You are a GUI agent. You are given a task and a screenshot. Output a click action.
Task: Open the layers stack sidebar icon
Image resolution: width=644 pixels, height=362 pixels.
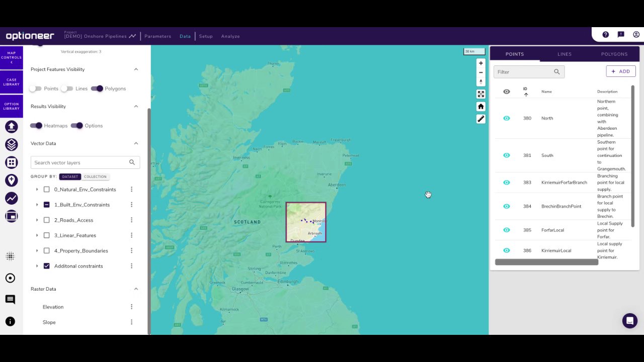point(11,145)
